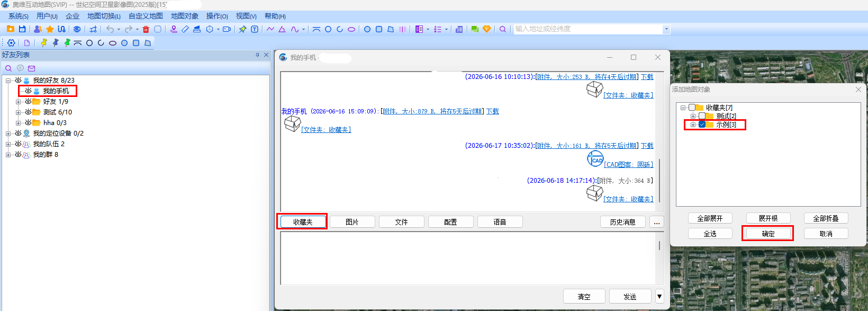
Task: Open the 帮助(H) menu
Action: (x=275, y=16)
